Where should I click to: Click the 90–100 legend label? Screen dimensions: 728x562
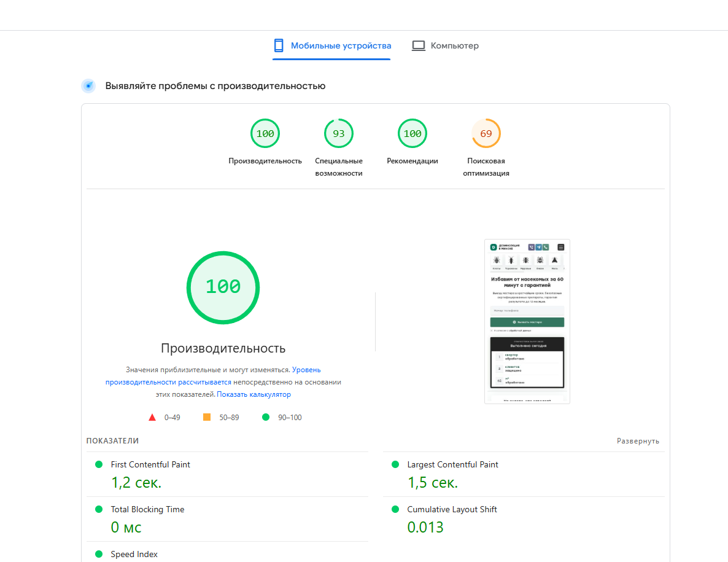(x=290, y=418)
